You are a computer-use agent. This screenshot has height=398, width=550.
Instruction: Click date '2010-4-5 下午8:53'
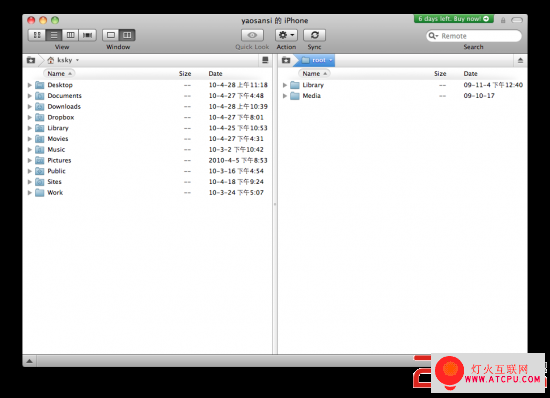[x=238, y=161]
